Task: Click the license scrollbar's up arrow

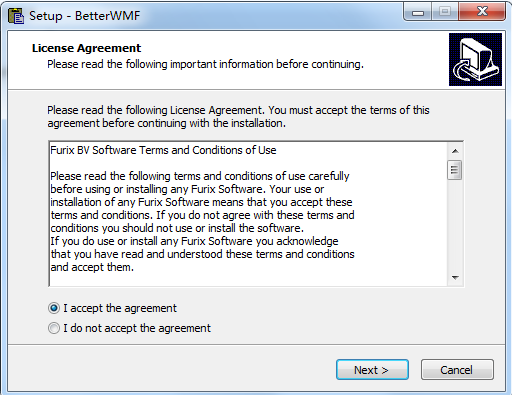Action: point(455,151)
